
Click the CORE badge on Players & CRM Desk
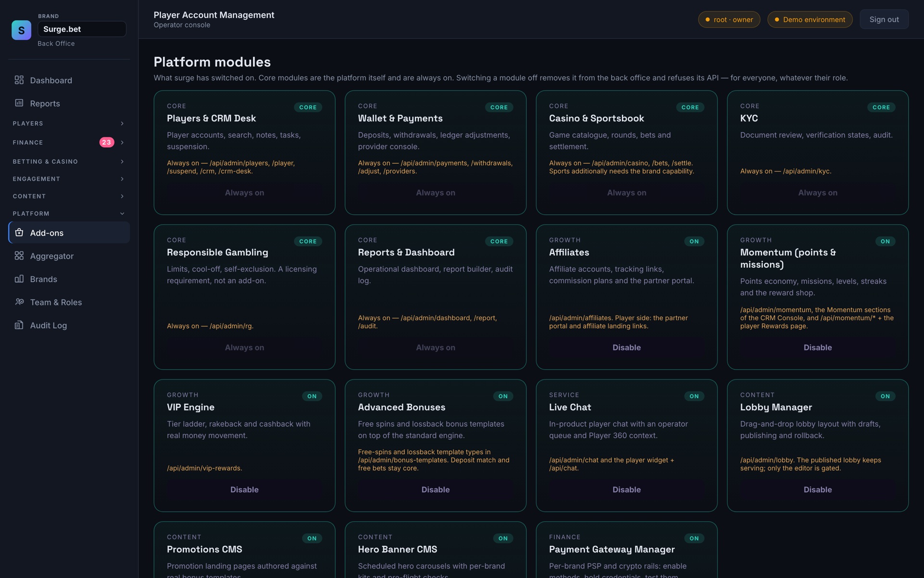point(308,107)
